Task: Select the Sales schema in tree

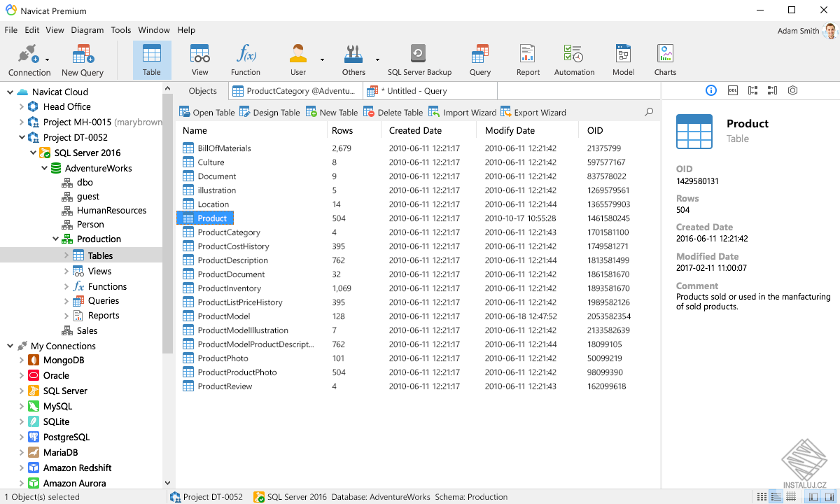Action: pyautogui.click(x=80, y=330)
